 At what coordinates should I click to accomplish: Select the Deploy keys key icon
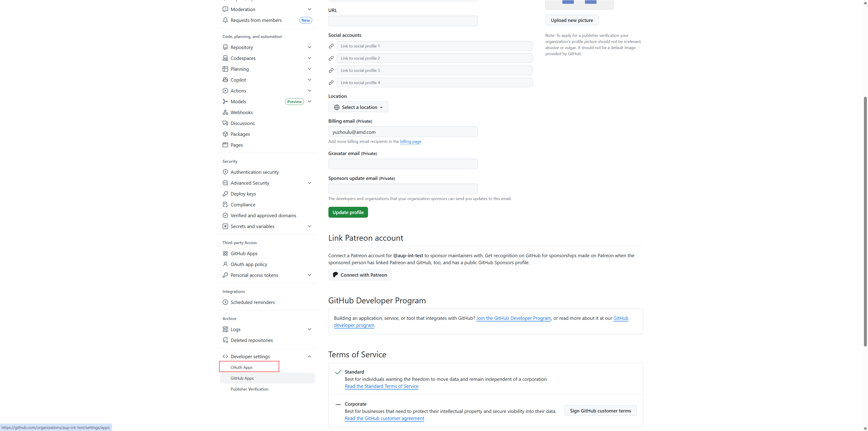point(225,194)
